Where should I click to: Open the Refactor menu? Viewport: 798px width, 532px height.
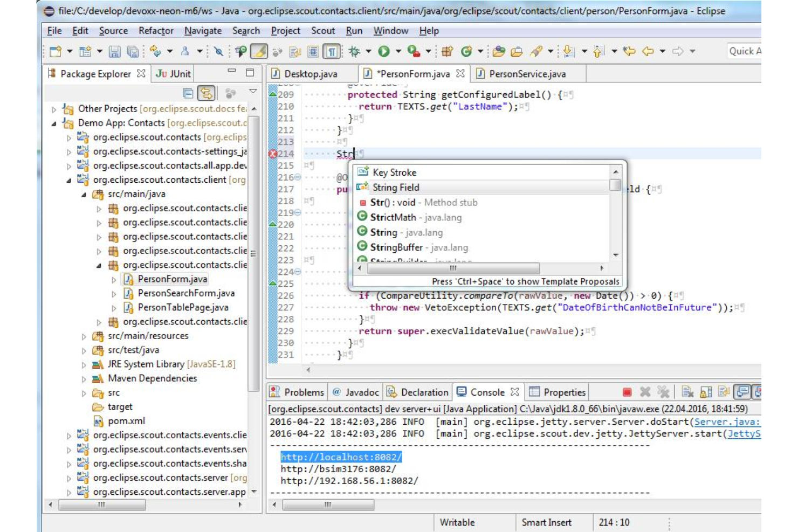pyautogui.click(x=156, y=31)
